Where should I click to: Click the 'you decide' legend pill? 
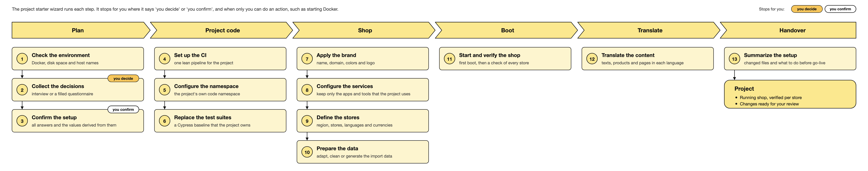pyautogui.click(x=807, y=9)
